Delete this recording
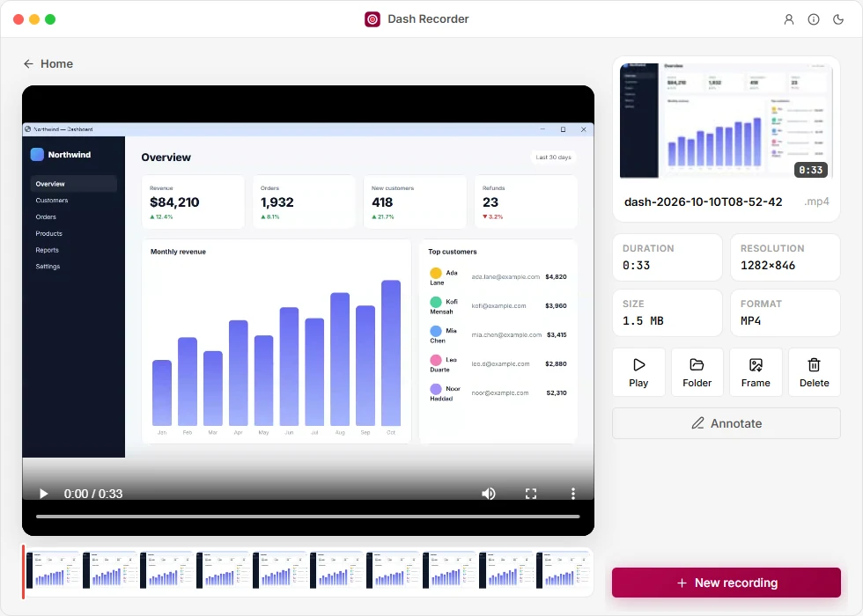Viewport: 863px width, 616px height. point(814,372)
